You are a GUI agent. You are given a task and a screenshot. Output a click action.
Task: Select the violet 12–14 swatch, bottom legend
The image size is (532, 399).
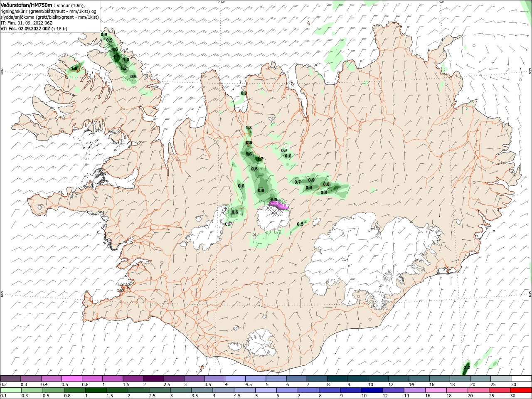(x=394, y=390)
